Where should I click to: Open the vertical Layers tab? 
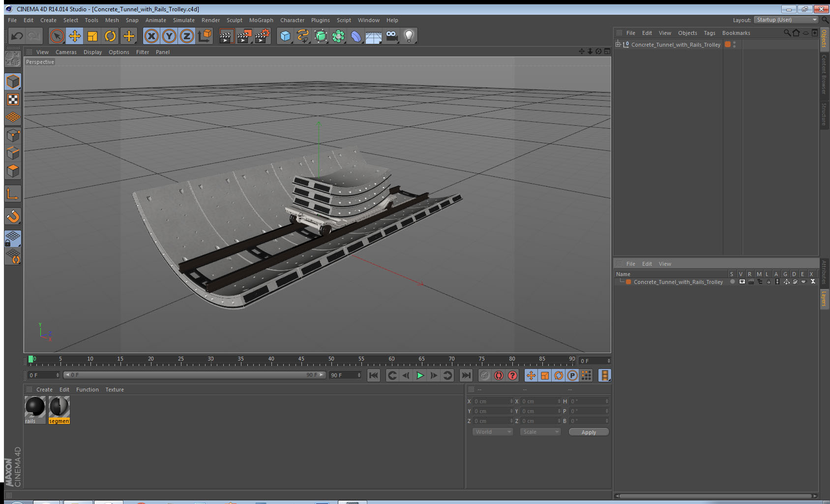824,298
